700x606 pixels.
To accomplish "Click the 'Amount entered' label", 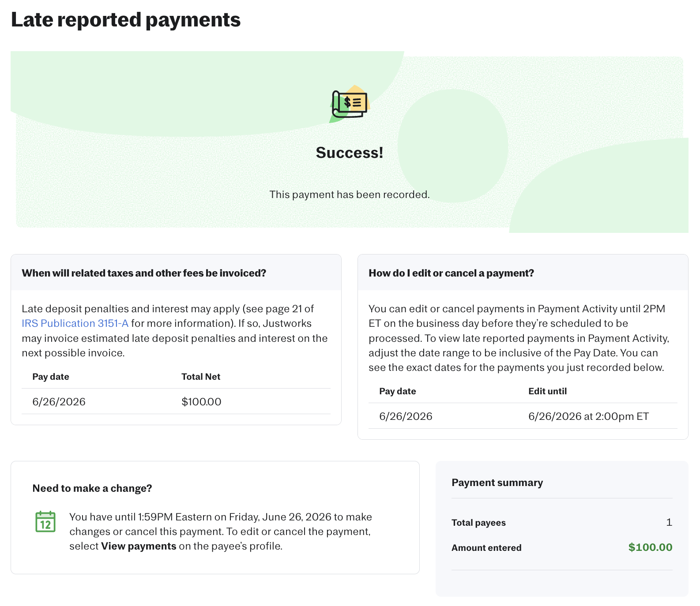I will [x=486, y=548].
